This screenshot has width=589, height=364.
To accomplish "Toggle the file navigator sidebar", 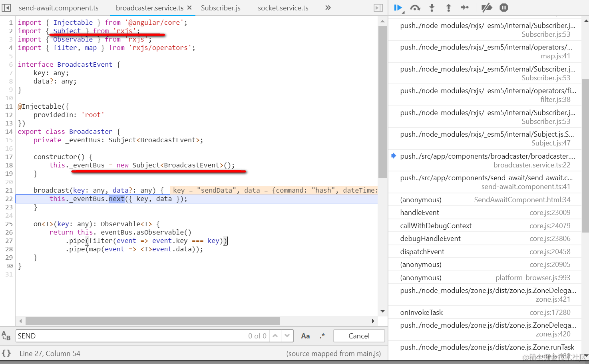I will coord(6,8).
